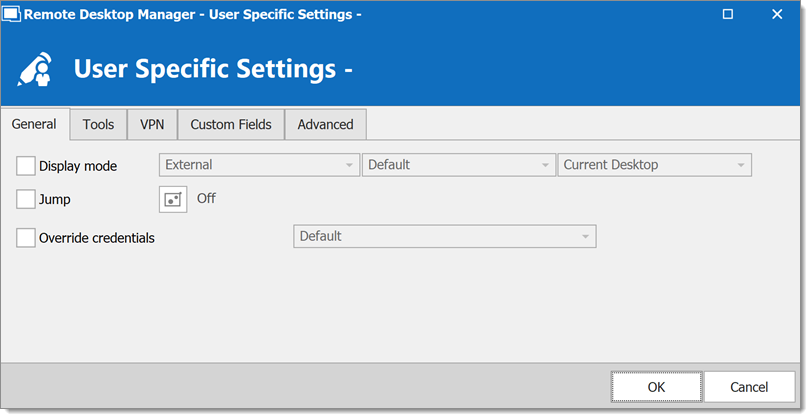This screenshot has height=419, width=811.
Task: Open the Default dropdown next to External
Action: pos(459,165)
